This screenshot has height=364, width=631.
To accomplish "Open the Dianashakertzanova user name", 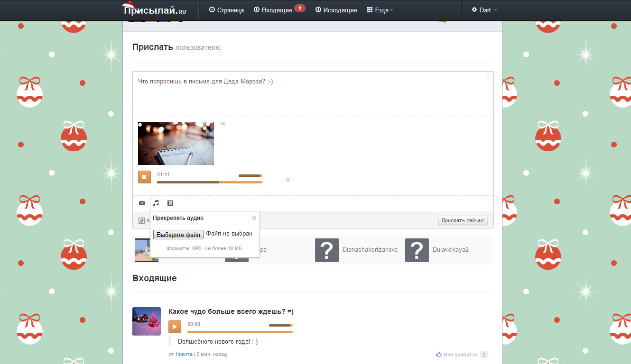I will pos(370,249).
